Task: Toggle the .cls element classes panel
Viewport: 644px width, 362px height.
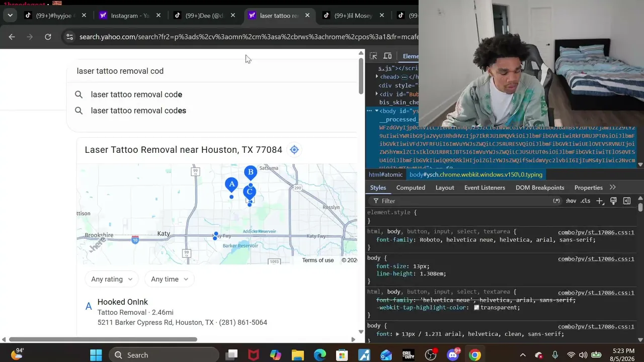Action: [586, 201]
